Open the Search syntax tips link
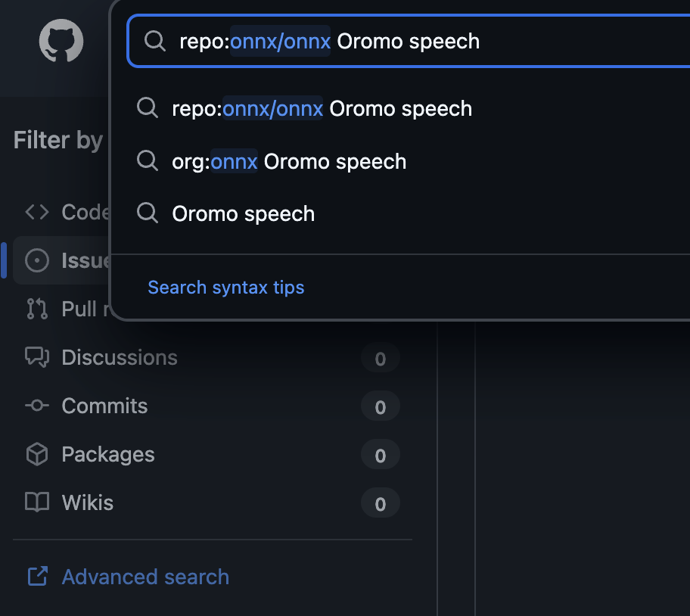 (225, 288)
